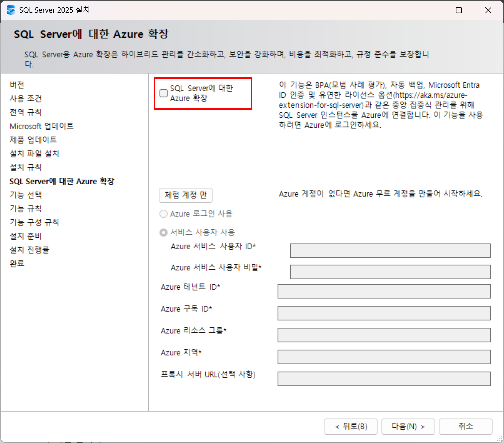
Task: Select the 완료 step in sidebar
Action: click(x=17, y=264)
